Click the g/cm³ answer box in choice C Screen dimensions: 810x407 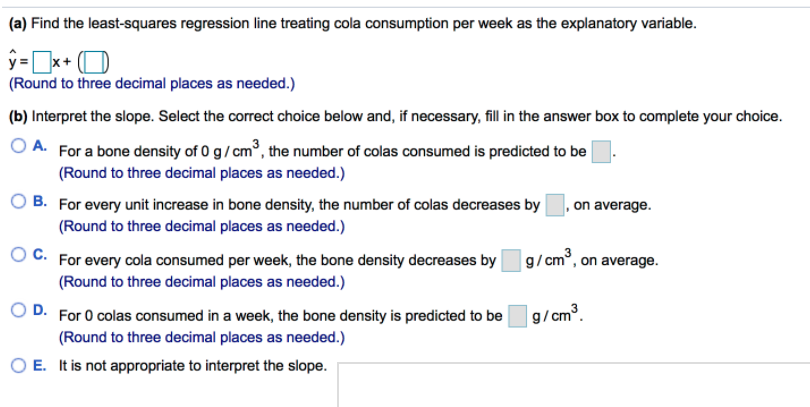pyautogui.click(x=510, y=261)
